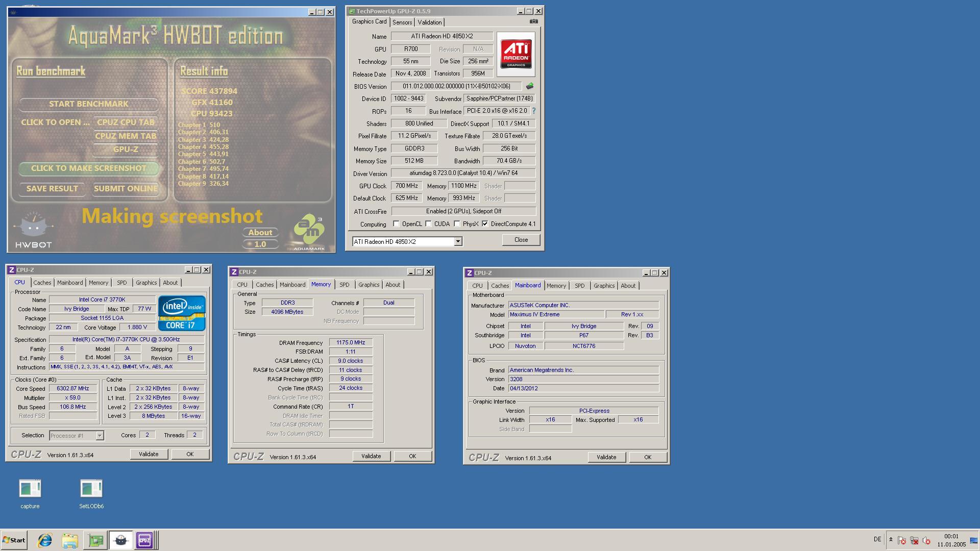The height and width of the screenshot is (551, 980).
Task: Open Internet Explorer from the taskbar
Action: 45,540
